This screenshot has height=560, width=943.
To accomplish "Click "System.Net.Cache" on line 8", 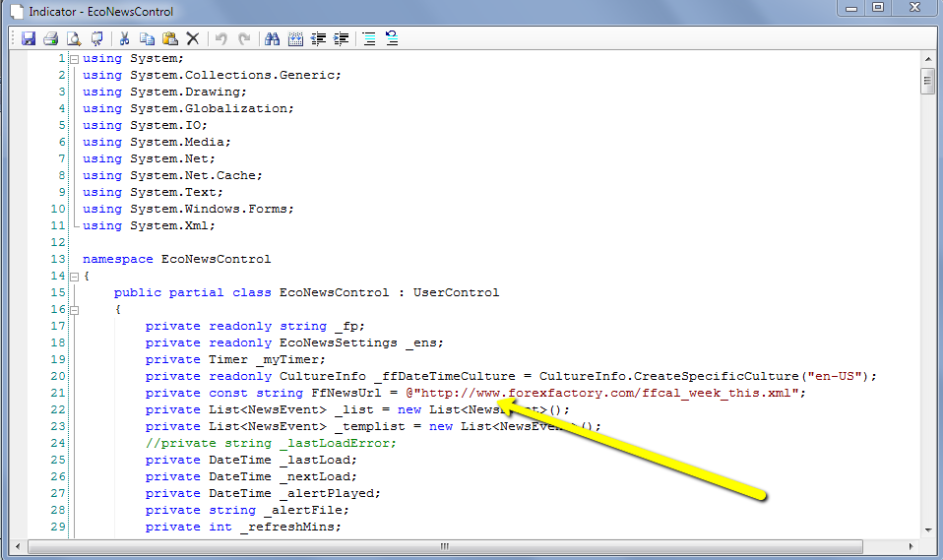I will point(193,175).
